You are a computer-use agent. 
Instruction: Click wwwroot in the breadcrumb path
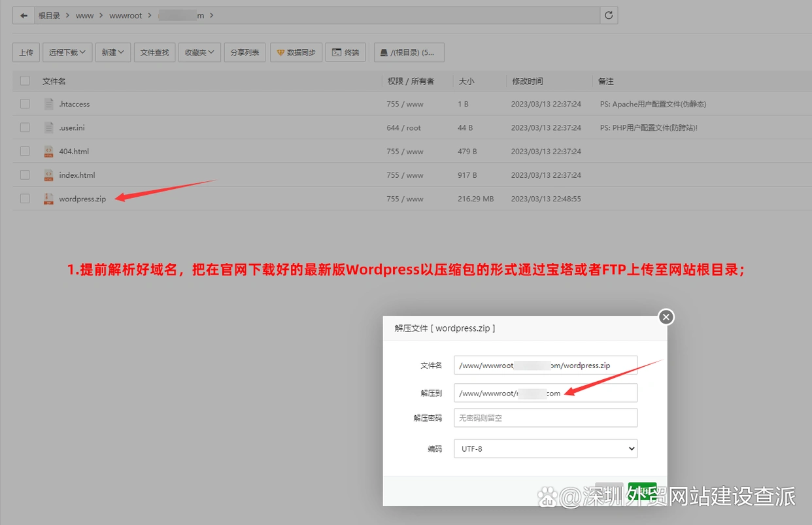[126, 16]
